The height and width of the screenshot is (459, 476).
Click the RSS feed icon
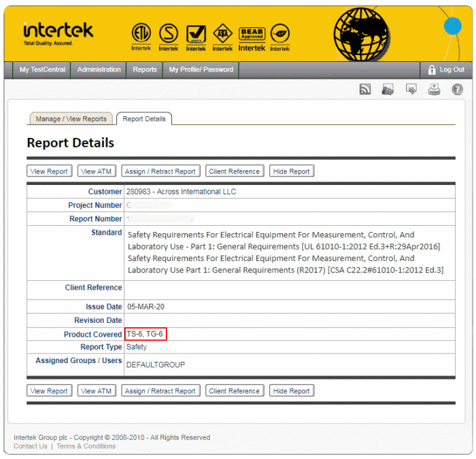pos(365,90)
